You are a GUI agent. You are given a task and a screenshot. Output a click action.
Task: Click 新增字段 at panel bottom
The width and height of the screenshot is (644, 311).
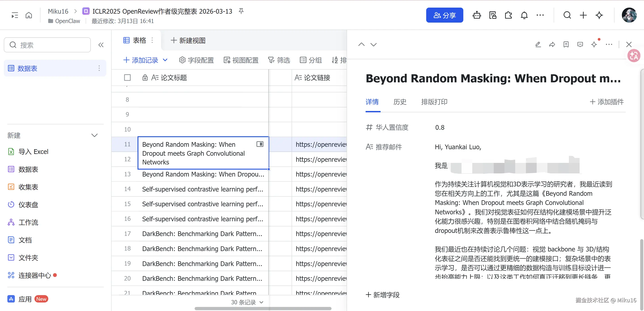[383, 295]
